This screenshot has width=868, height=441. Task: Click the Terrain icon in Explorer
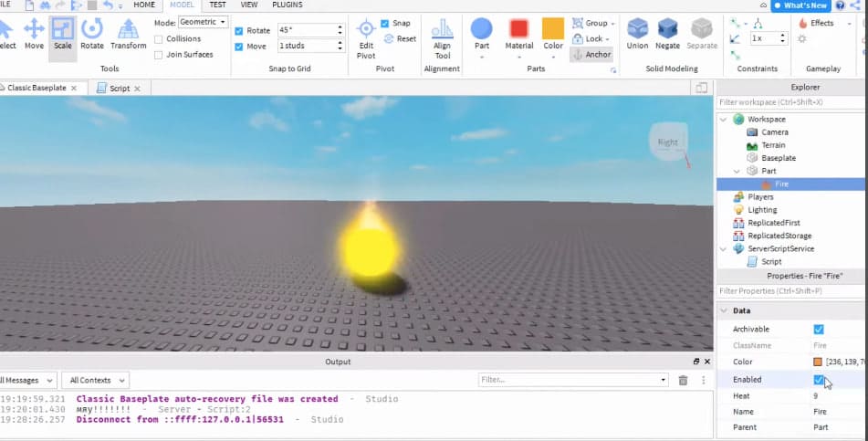point(752,145)
